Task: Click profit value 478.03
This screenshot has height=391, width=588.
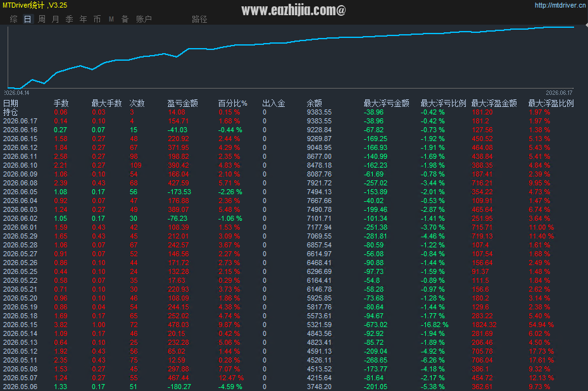Action: coord(178,325)
